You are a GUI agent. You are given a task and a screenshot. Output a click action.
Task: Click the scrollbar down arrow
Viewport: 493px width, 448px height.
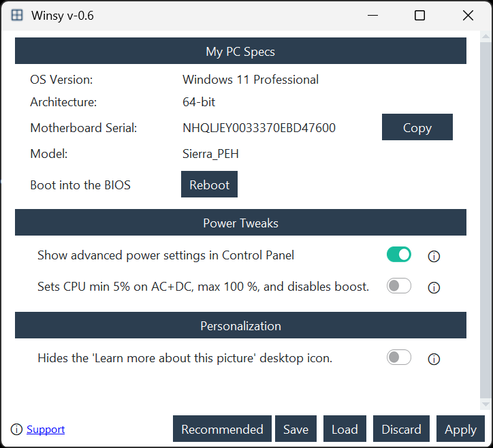[486, 404]
